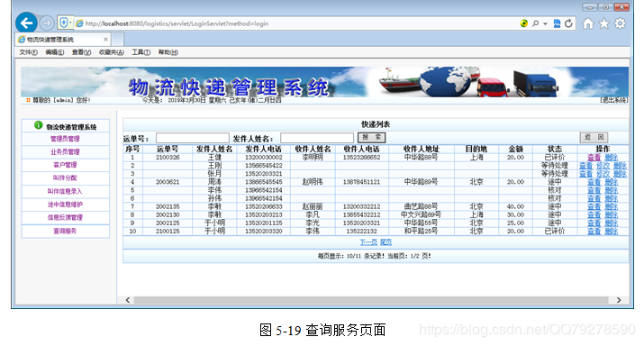Click the search magnifier icon in address bar

click(536, 23)
